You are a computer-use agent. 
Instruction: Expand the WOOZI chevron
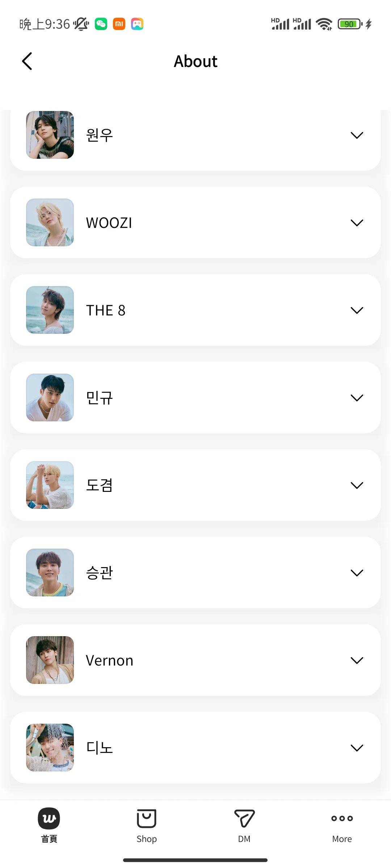[x=357, y=223]
